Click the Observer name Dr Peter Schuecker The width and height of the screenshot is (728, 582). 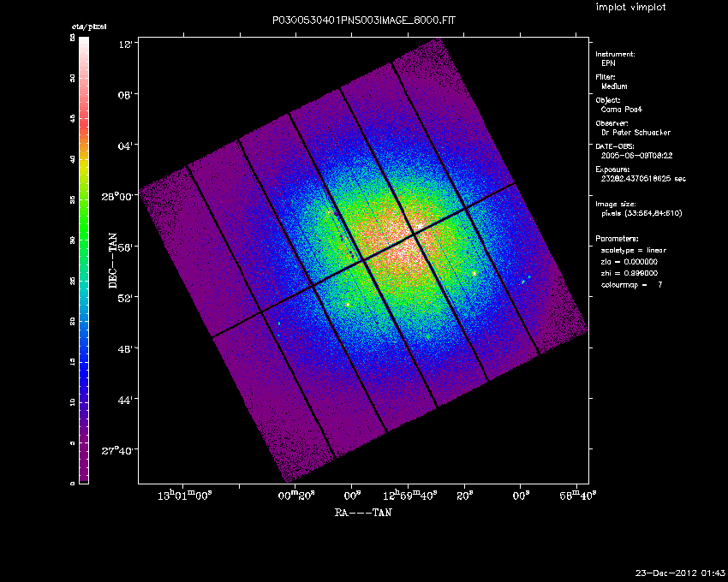coord(636,133)
